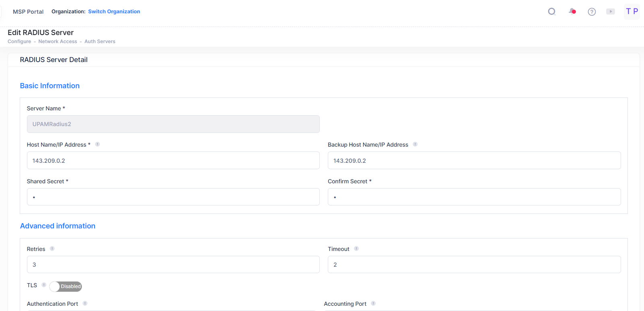The height and width of the screenshot is (311, 644).
Task: Open the notifications bell icon
Action: pyautogui.click(x=572, y=11)
